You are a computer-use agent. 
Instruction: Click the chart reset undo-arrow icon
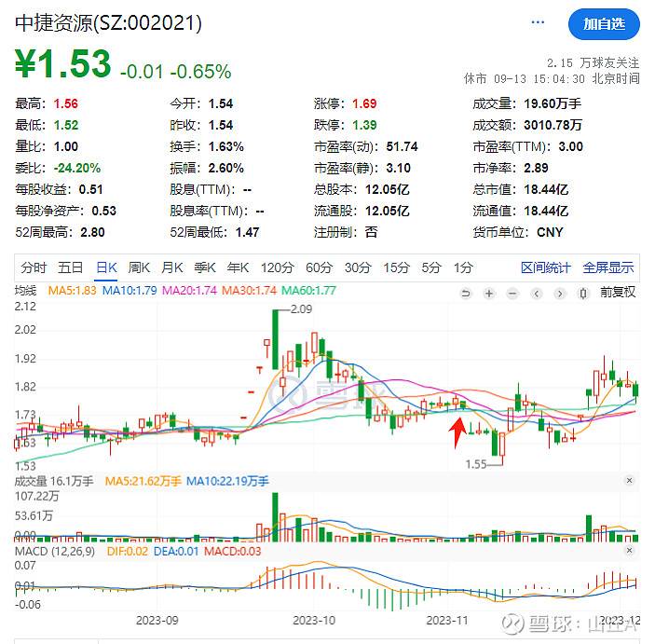465,294
